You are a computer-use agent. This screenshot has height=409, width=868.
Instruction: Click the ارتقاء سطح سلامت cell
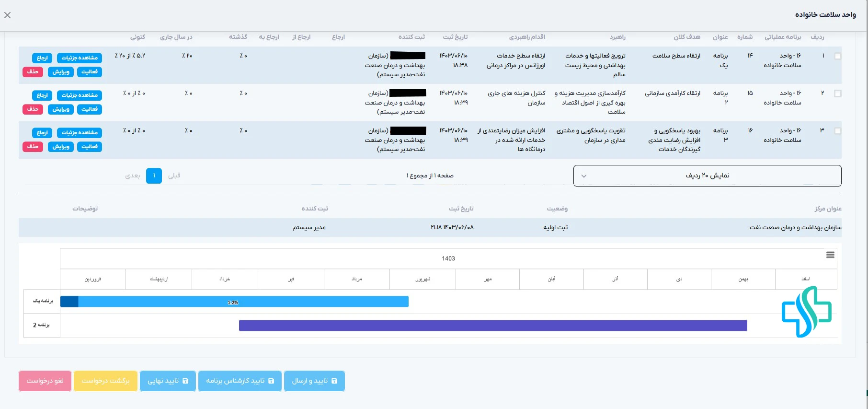coord(676,56)
